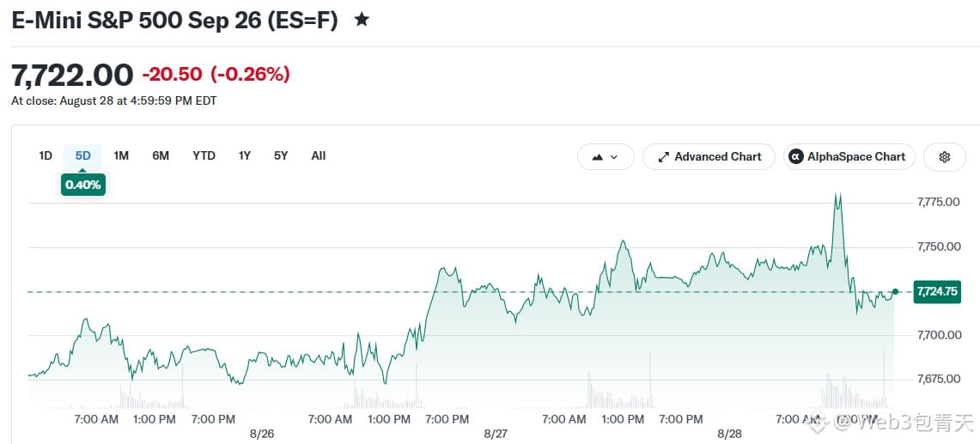Select the 1M time range
980x444 pixels.
121,155
